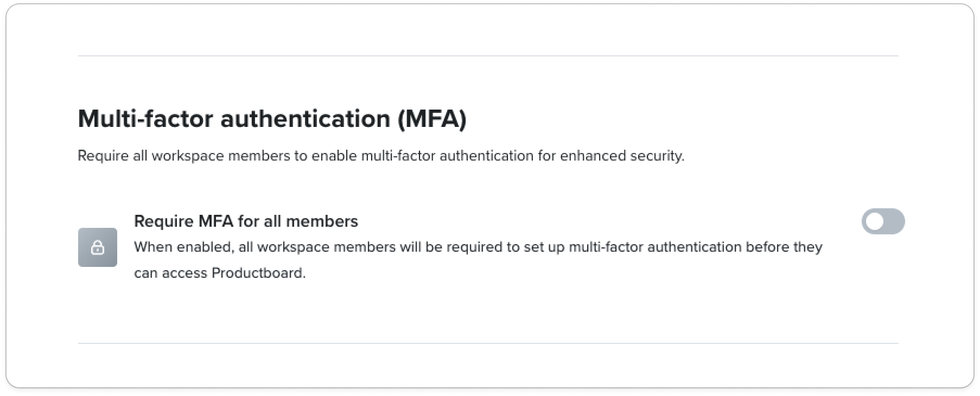The image size is (980, 396).
Task: Click the lock symbol beside the description
Action: [98, 248]
